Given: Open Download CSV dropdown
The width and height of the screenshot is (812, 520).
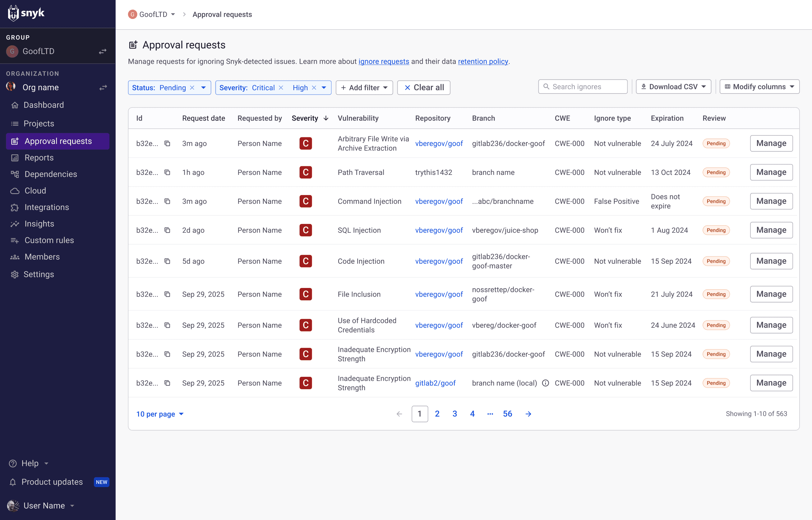Looking at the screenshot, I should 673,87.
